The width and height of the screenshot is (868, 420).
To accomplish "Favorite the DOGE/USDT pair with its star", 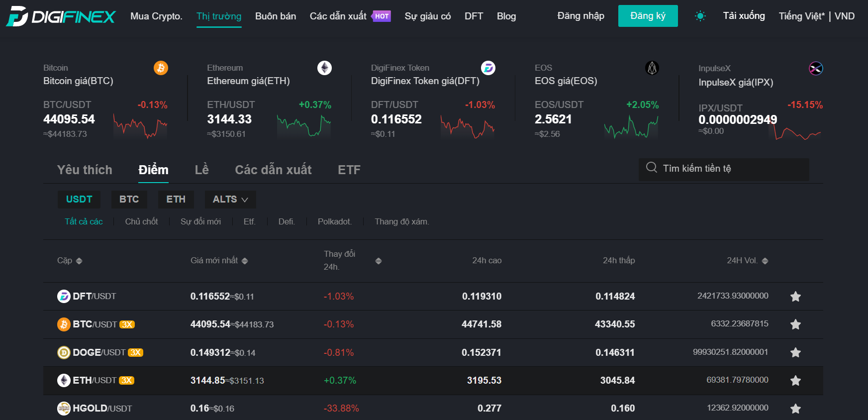I will point(795,352).
